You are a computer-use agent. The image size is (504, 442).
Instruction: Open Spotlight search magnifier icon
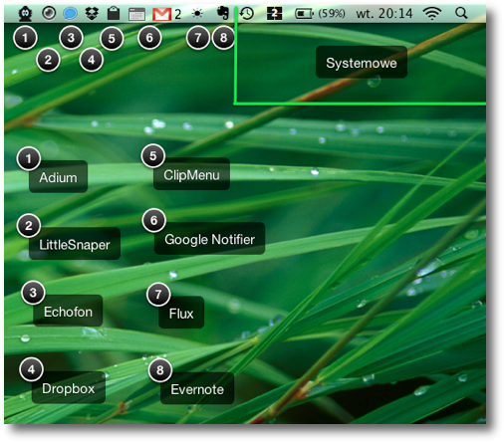(461, 14)
